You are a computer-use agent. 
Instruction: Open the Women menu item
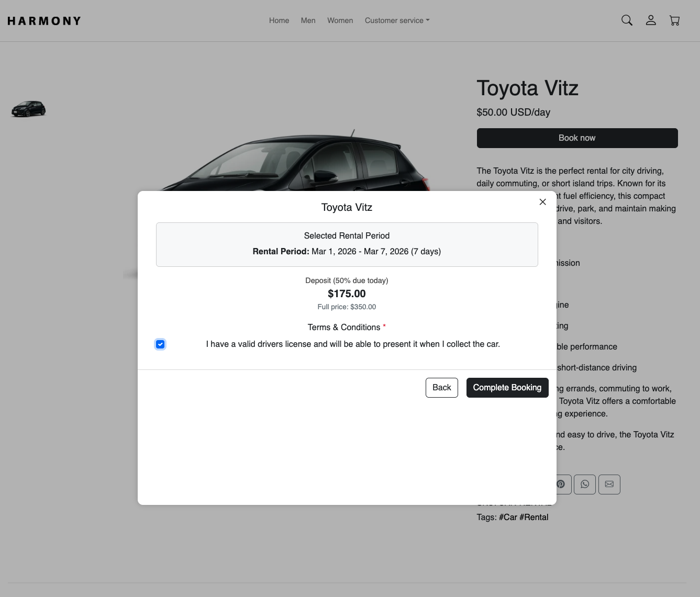(340, 20)
